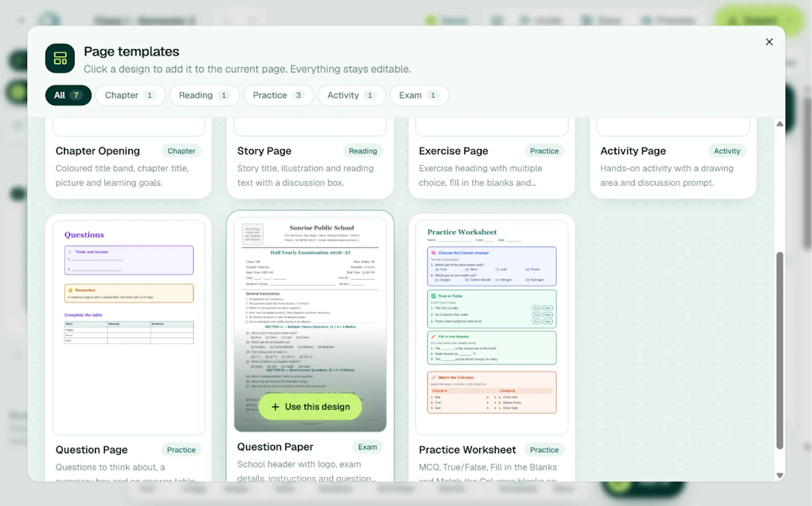This screenshot has height=506, width=812.
Task: Click Story Page description text
Action: point(305,175)
